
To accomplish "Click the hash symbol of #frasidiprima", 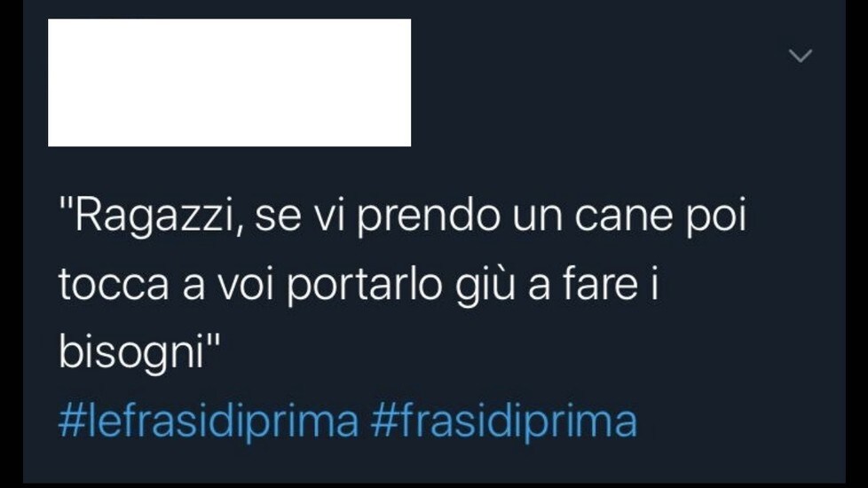I will click(x=383, y=422).
